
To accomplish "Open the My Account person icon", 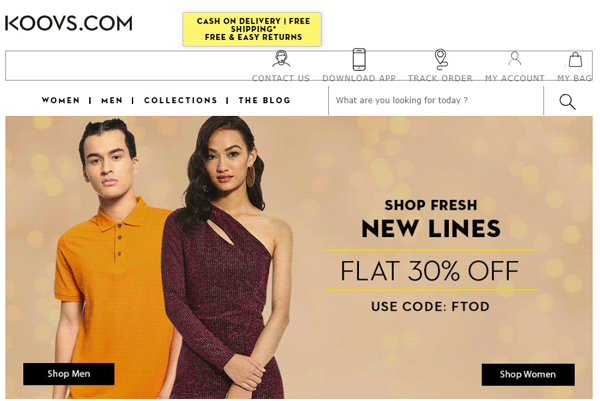I will 515,59.
